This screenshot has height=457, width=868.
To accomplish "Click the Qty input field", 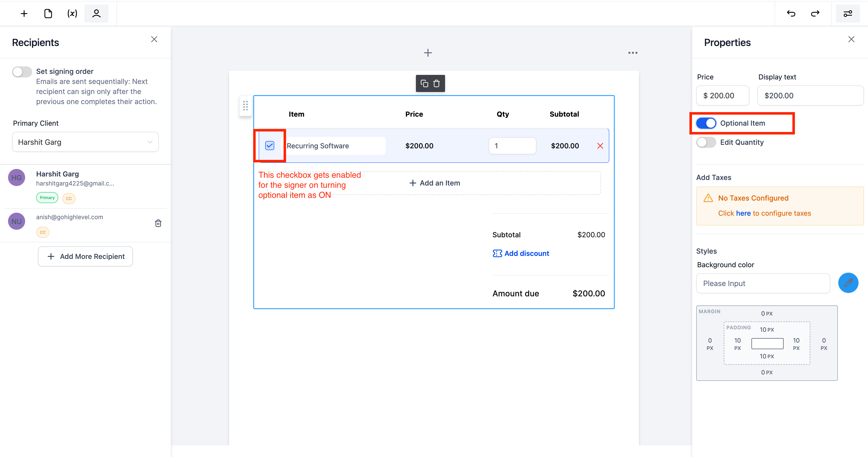I will point(512,146).
